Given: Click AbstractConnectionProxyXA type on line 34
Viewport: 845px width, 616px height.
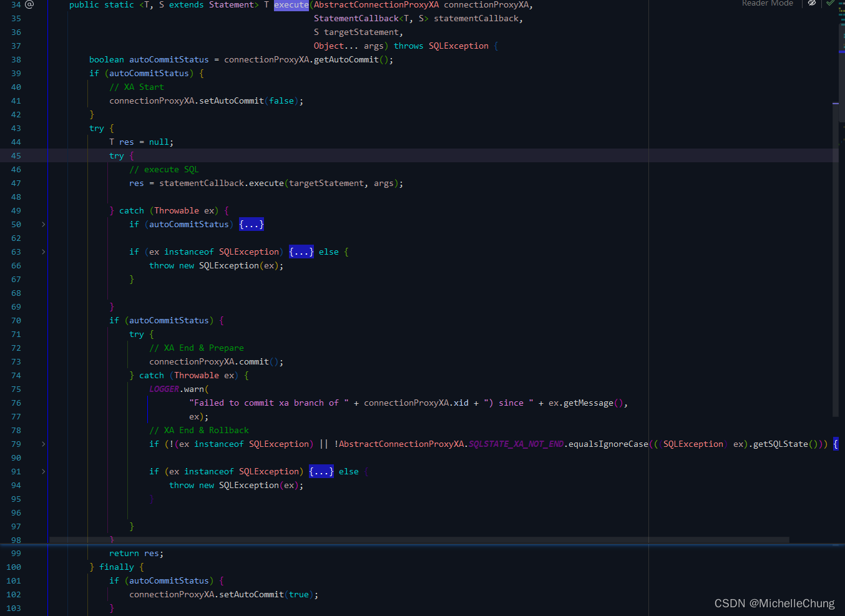Looking at the screenshot, I should point(376,4).
